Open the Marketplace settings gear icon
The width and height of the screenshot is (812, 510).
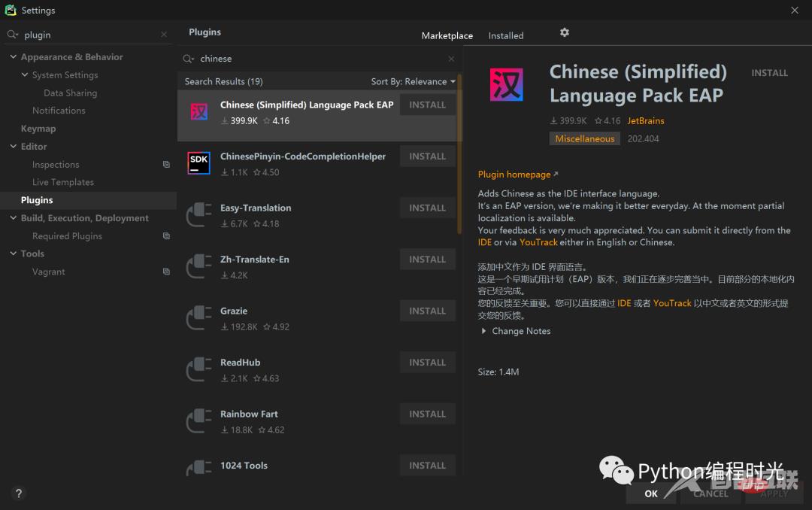pos(564,32)
